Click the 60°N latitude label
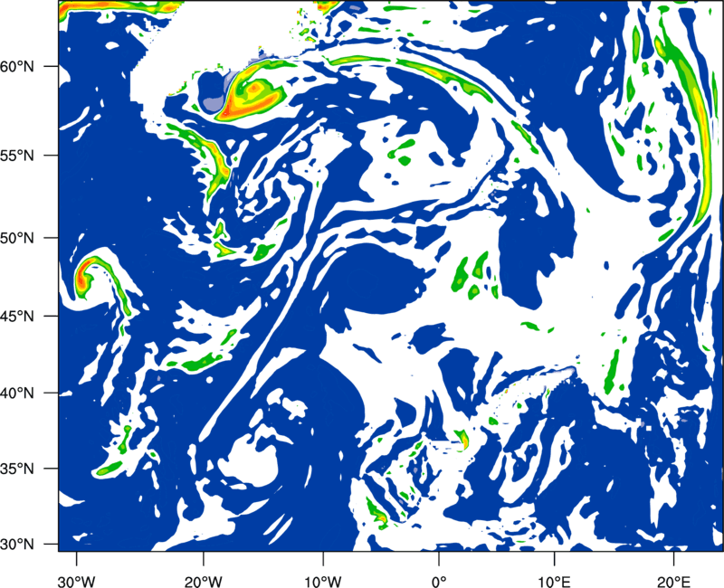The width and height of the screenshot is (724, 588). coord(17,67)
